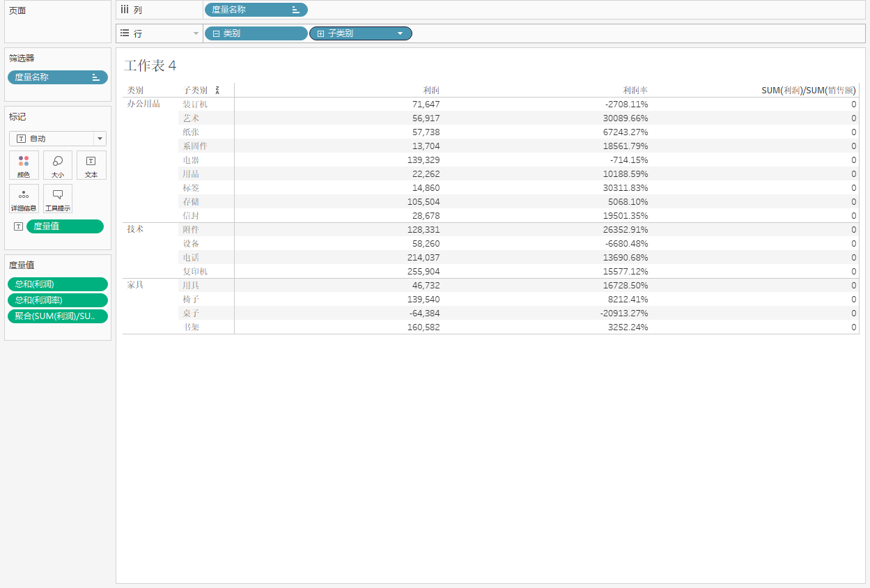870x588 pixels.
Task: Select the 总和(利润率) measure value pill
Action: point(58,300)
